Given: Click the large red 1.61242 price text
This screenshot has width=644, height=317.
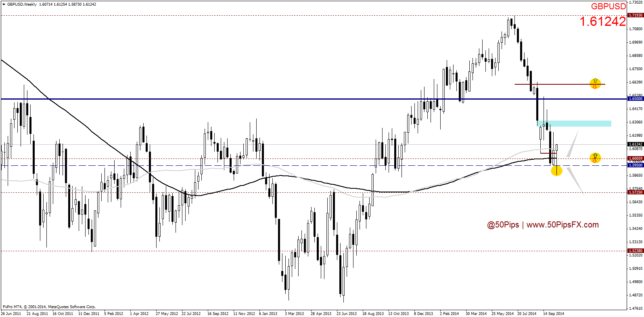Looking at the screenshot, I should [602, 21].
